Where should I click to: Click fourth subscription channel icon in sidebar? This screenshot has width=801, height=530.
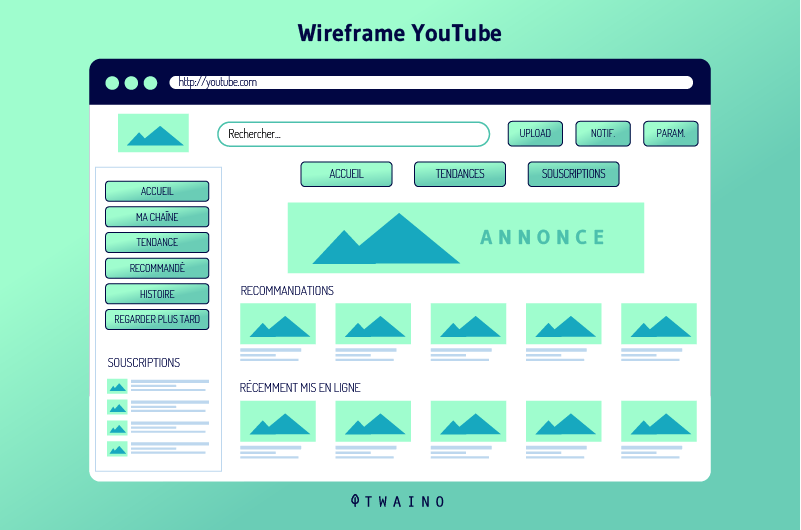coord(117,449)
